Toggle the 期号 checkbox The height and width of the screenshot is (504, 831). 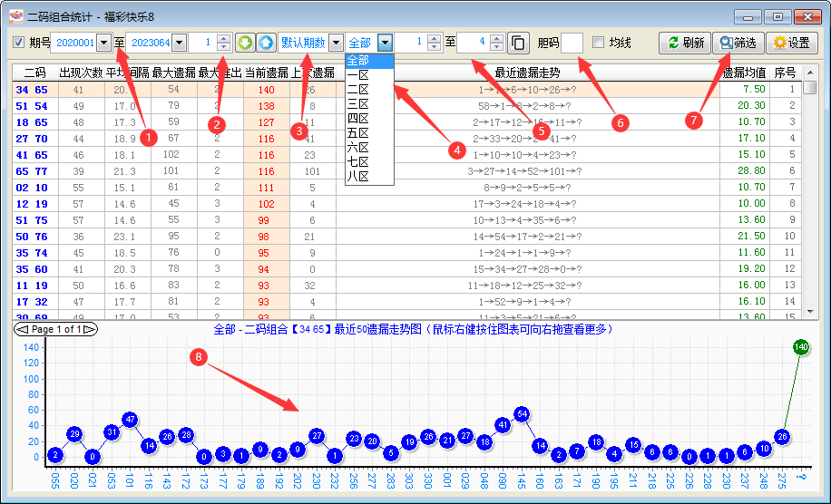pyautogui.click(x=19, y=43)
